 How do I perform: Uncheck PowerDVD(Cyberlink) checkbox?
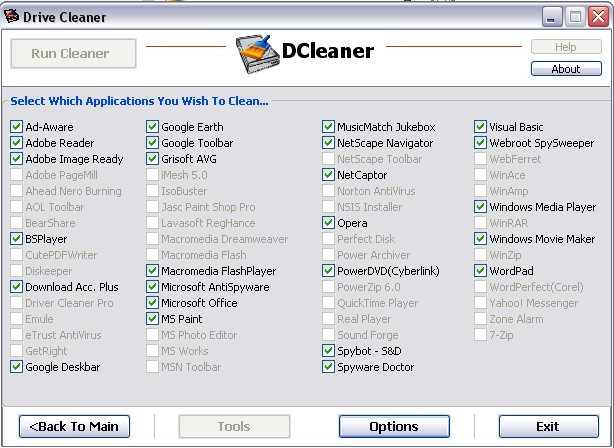(328, 271)
